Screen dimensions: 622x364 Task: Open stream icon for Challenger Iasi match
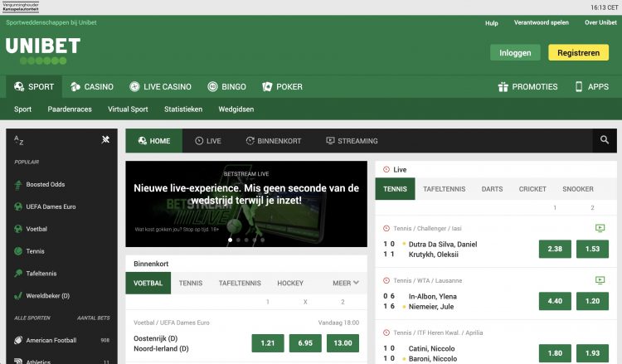(600, 228)
